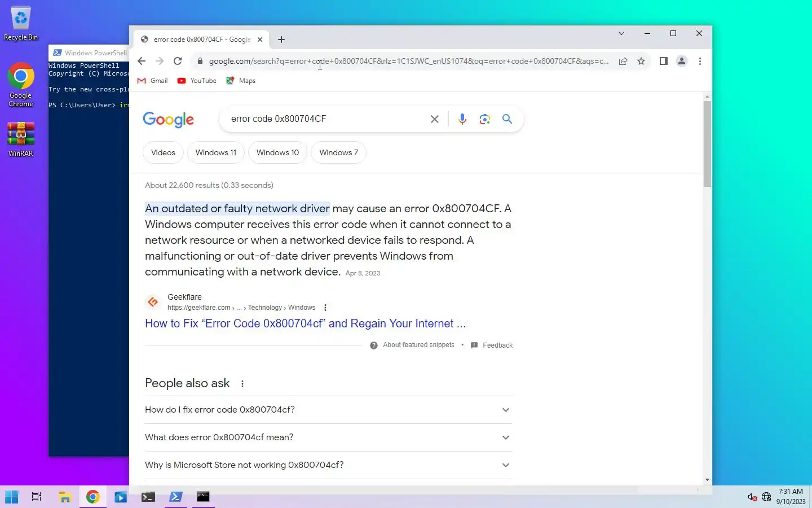Clear the Google search box
Viewport: 812px width, 508px height.
tap(435, 119)
